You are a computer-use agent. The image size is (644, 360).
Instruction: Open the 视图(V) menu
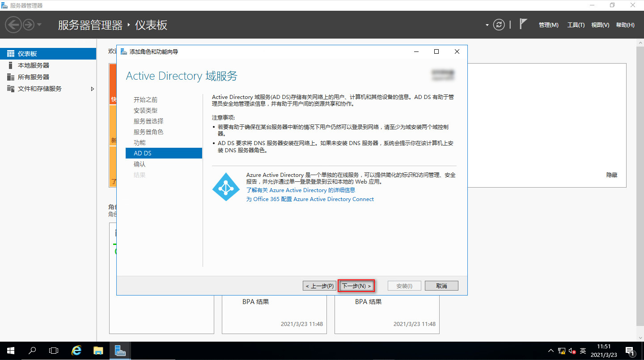(600, 25)
